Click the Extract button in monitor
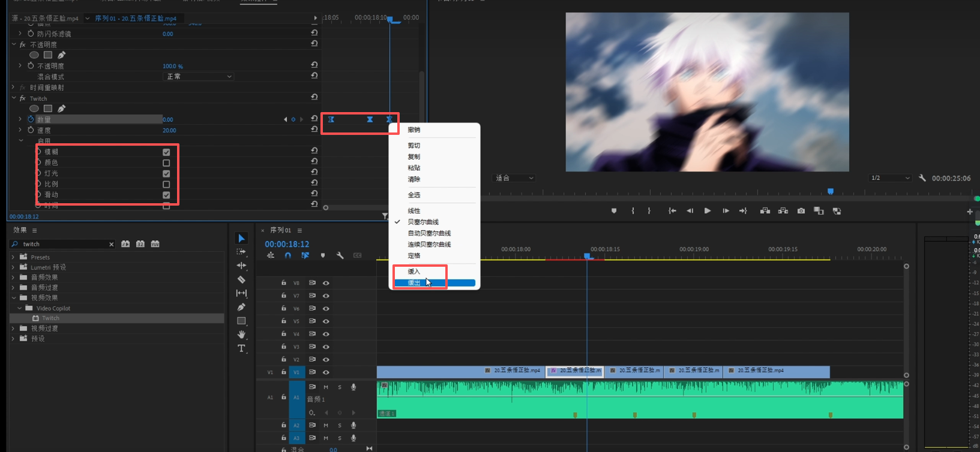Viewport: 980px width, 452px height. [x=783, y=211]
